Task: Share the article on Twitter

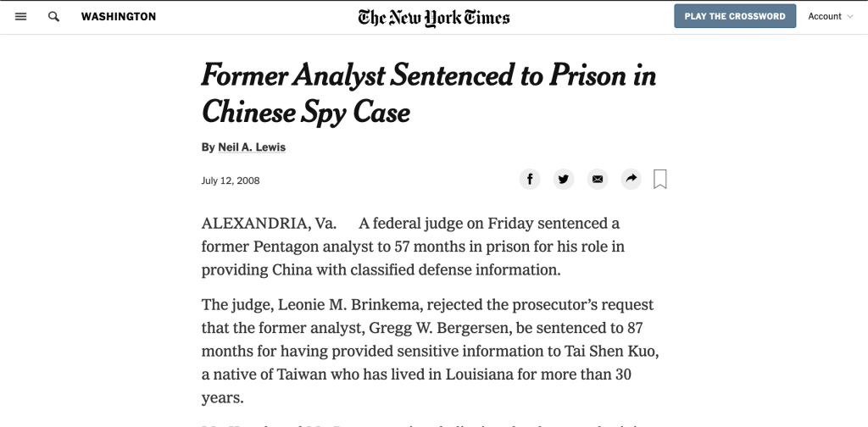Action: tap(564, 179)
